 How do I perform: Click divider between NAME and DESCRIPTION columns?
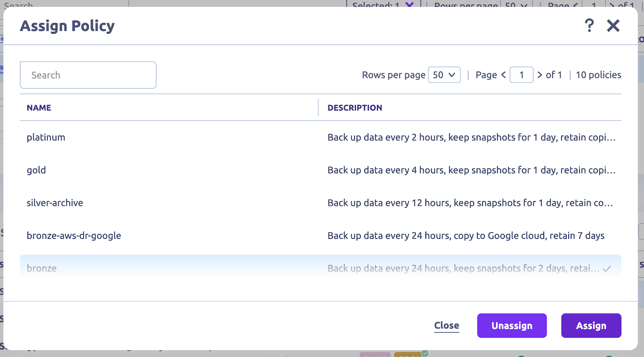point(318,108)
